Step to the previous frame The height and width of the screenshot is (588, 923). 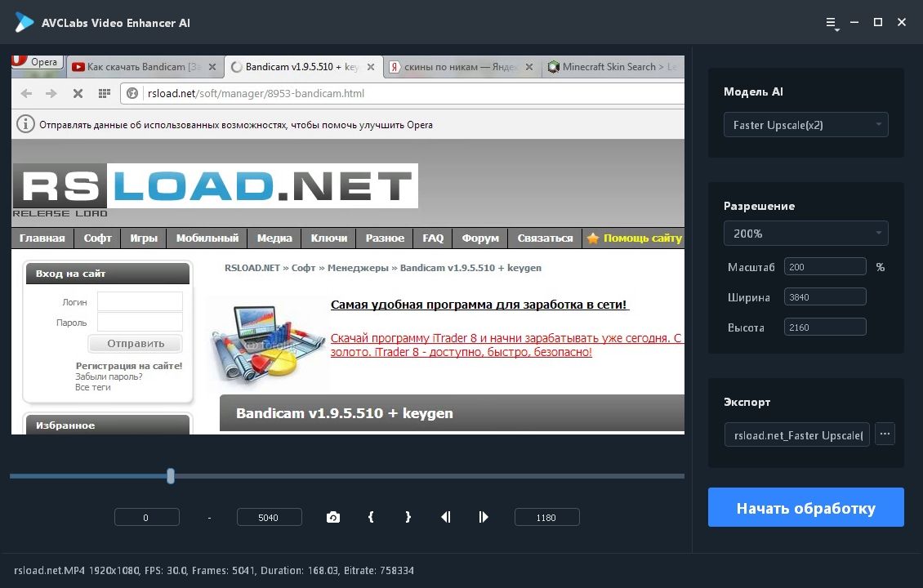coord(446,518)
